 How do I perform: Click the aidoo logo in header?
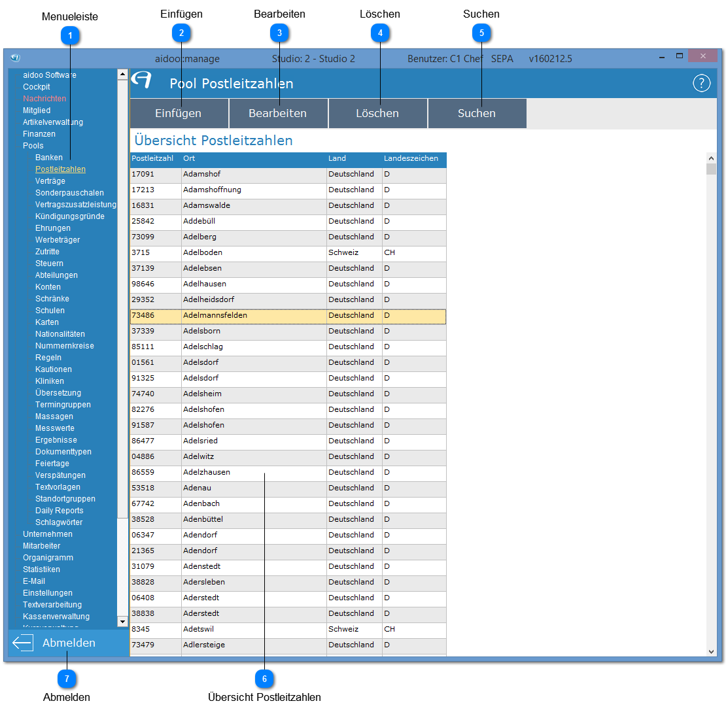tap(141, 80)
